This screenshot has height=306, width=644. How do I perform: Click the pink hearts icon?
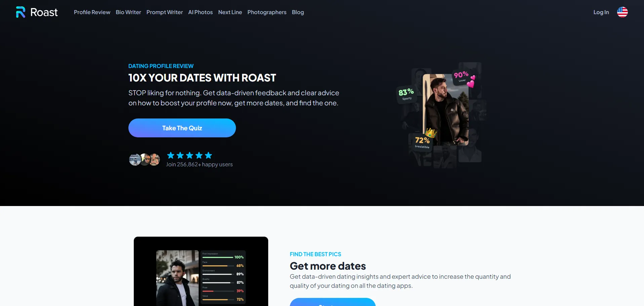(472, 81)
